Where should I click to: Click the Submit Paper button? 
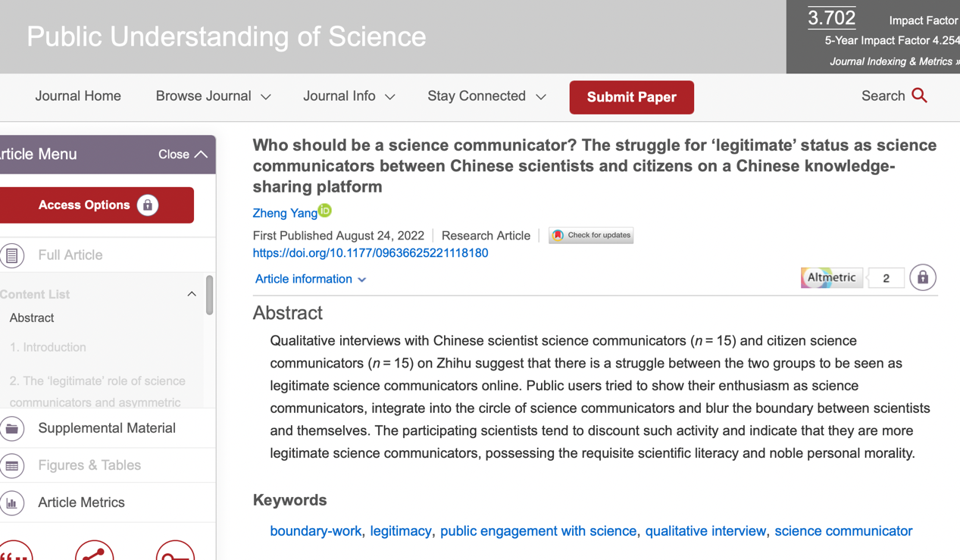point(631,97)
